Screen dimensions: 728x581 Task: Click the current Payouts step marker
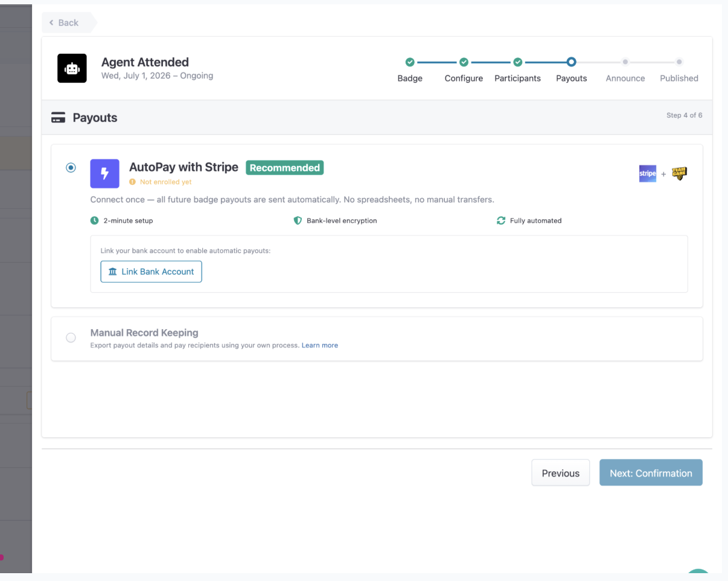572,62
